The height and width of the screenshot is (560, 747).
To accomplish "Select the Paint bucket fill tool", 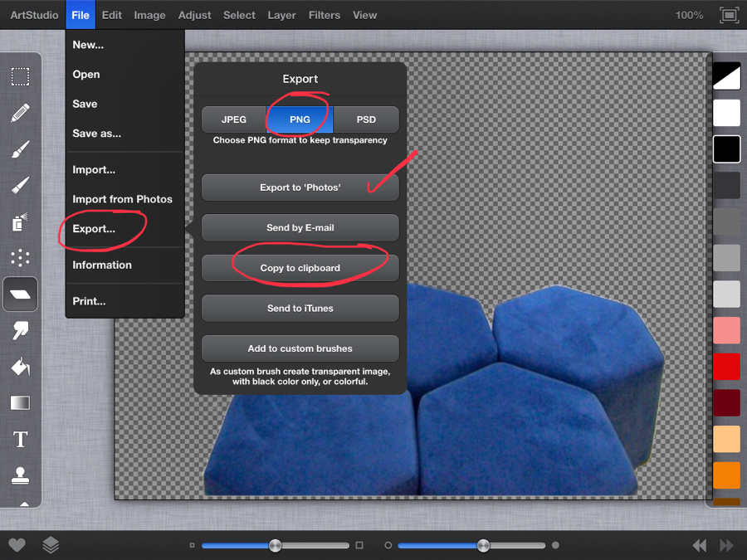I will pyautogui.click(x=20, y=367).
